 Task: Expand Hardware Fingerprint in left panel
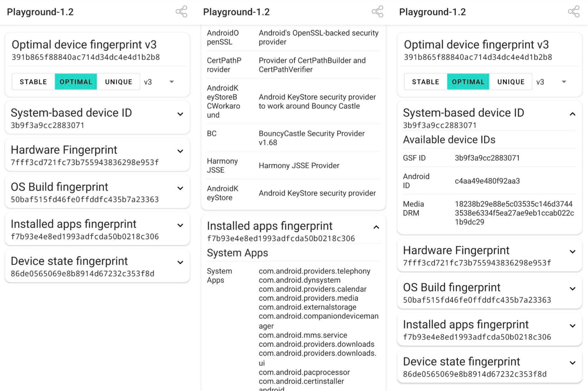pos(180,151)
